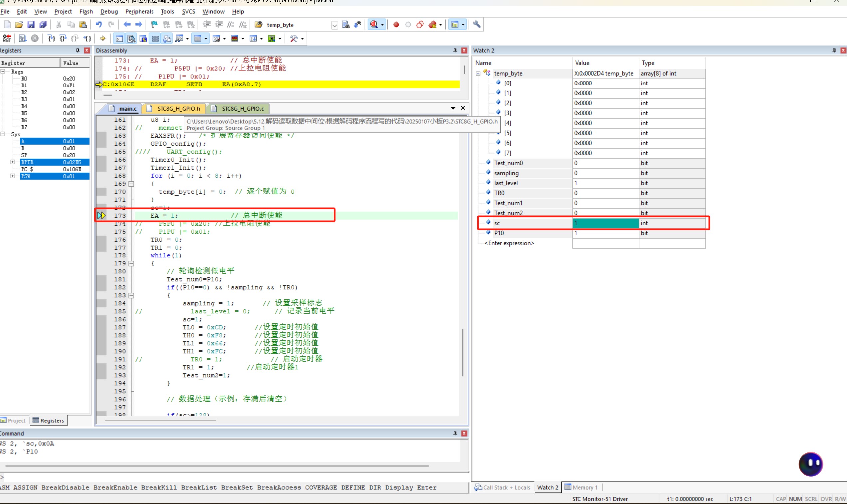The image size is (847, 504).
Task: Open the Flash menu
Action: click(86, 12)
